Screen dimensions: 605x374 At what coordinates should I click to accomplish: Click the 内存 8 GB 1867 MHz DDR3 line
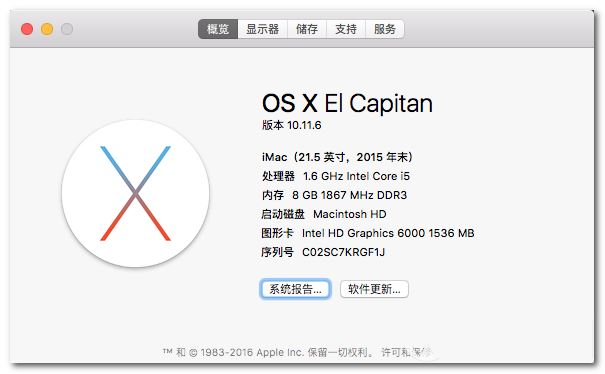point(334,195)
